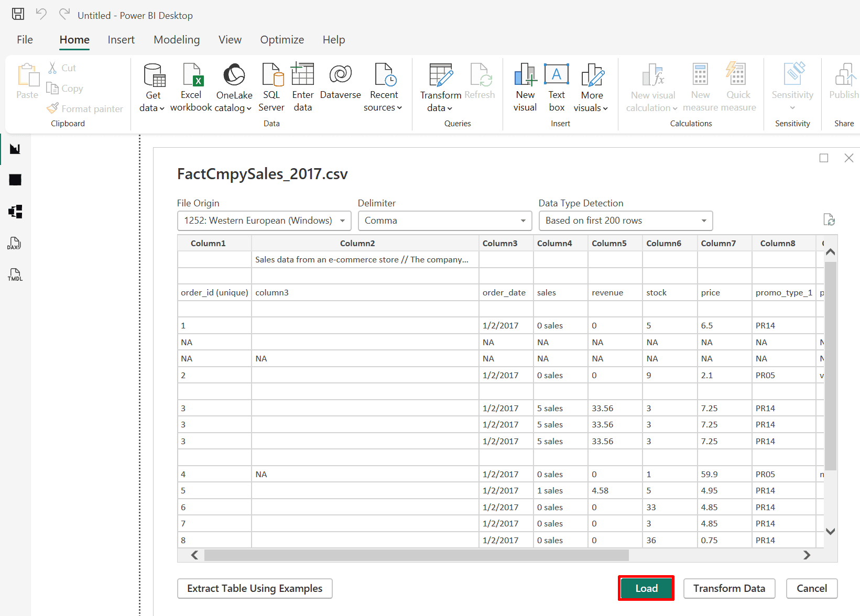Open the Modeling ribbon tab
Image resolution: width=860 pixels, height=616 pixels.
click(177, 40)
